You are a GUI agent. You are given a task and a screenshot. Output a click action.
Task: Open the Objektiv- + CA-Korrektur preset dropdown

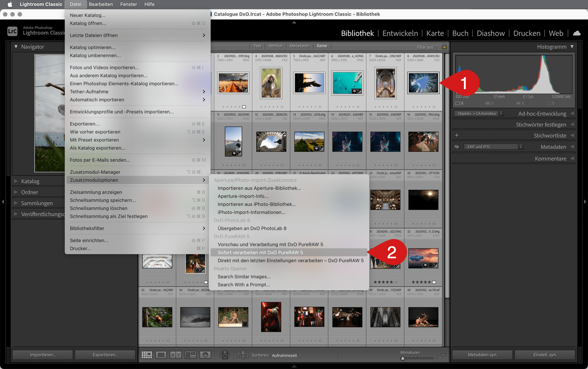[x=479, y=114]
